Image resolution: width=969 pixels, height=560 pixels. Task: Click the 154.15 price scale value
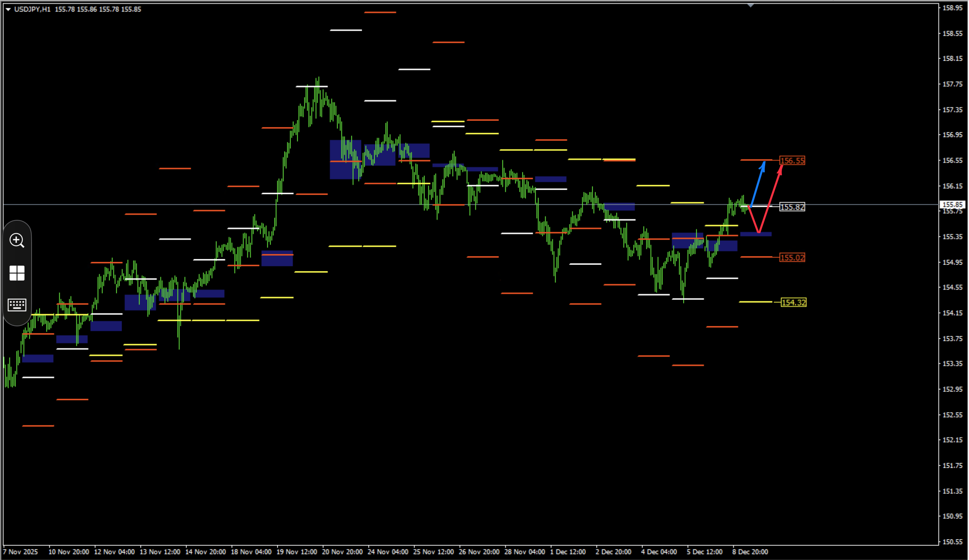point(952,313)
